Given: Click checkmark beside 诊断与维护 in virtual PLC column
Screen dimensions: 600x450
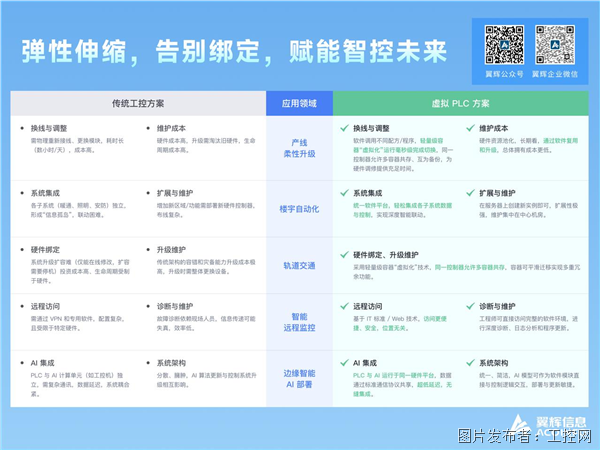Looking at the screenshot, I should pos(470,306).
